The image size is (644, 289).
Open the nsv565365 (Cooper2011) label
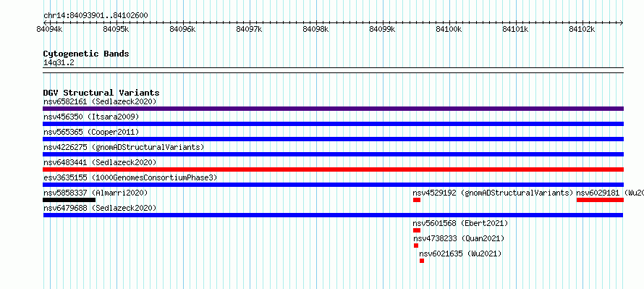91,132
